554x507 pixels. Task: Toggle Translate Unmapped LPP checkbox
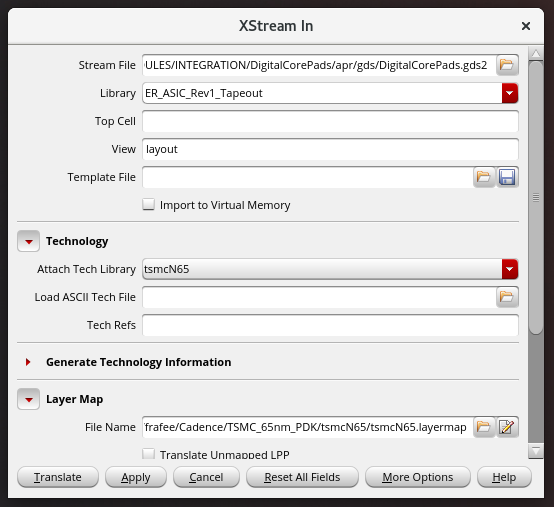click(148, 454)
